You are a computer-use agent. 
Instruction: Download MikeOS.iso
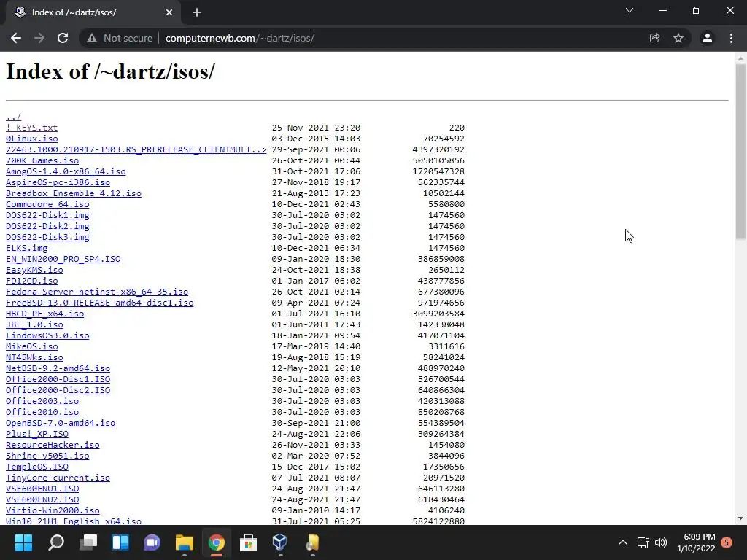point(31,346)
